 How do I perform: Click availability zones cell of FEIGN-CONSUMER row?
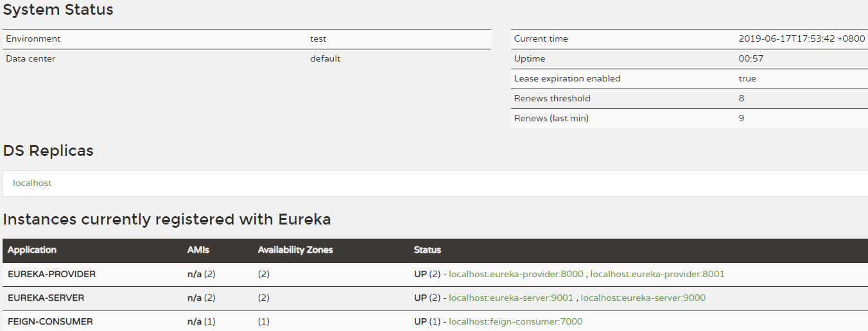pos(264,322)
